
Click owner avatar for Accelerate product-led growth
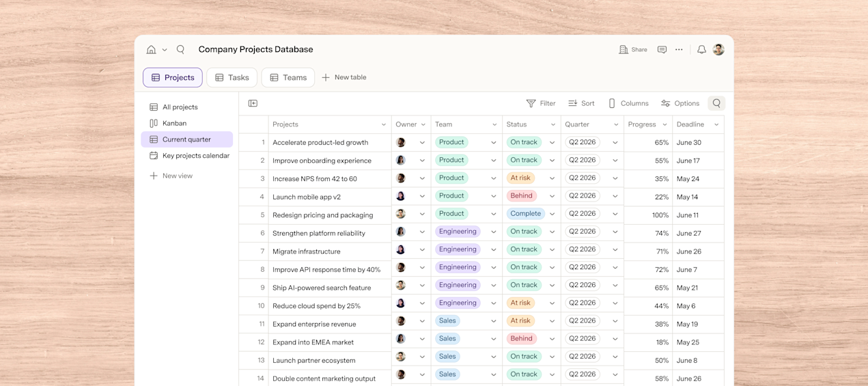(401, 142)
